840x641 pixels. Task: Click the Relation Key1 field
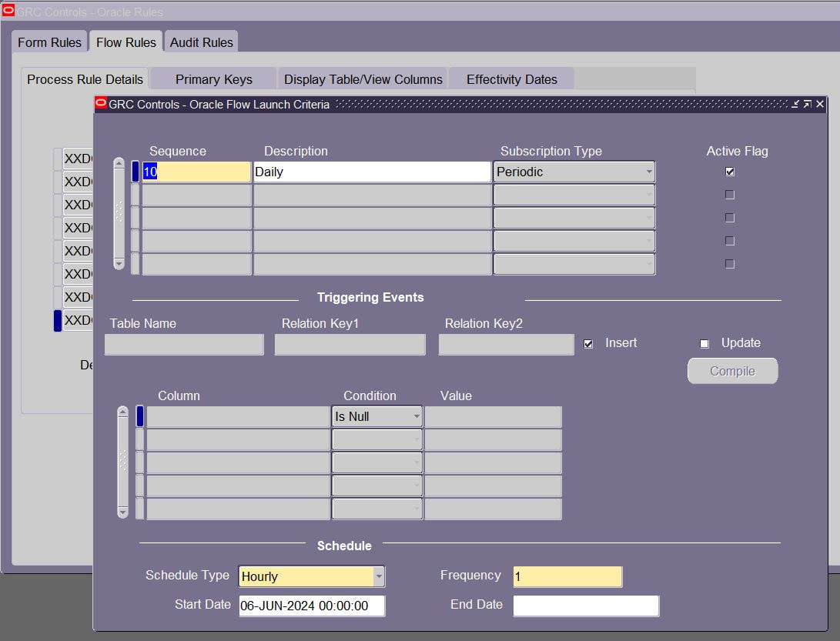point(350,345)
